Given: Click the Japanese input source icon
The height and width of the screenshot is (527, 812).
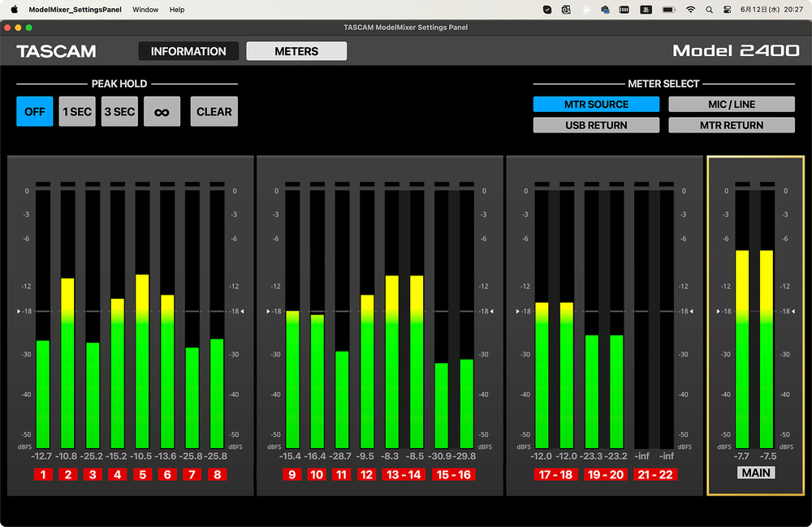Looking at the screenshot, I should [x=646, y=10].
